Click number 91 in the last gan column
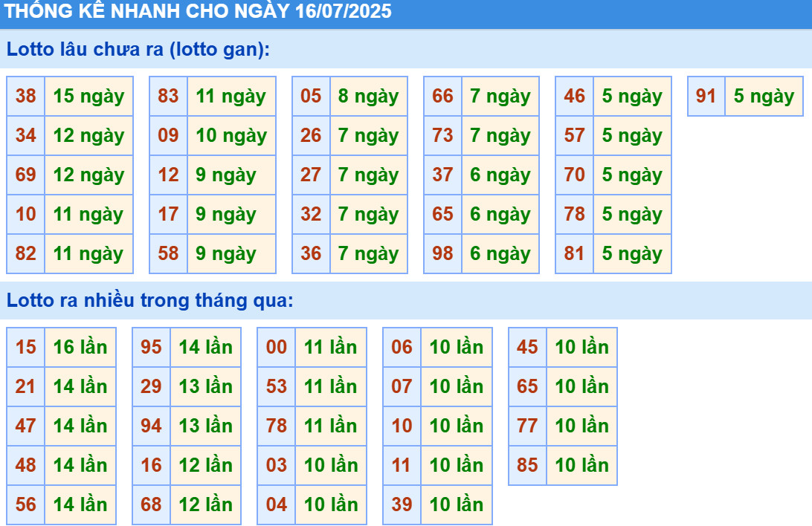The image size is (812, 526). pyautogui.click(x=706, y=97)
